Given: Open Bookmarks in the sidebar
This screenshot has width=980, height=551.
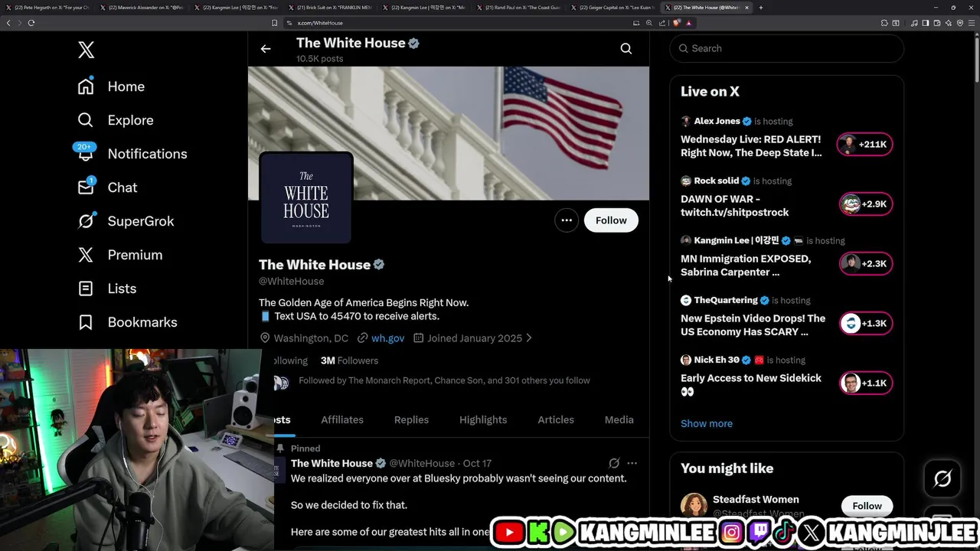Looking at the screenshot, I should (x=127, y=322).
